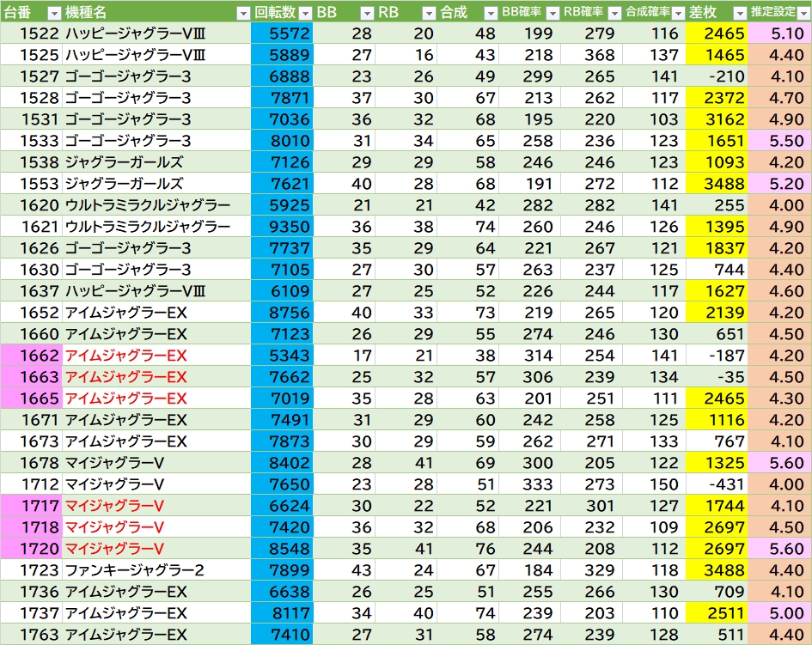The height and width of the screenshot is (645, 812).
Task: Open the 回転数 column filter dropdown
Action: click(306, 14)
